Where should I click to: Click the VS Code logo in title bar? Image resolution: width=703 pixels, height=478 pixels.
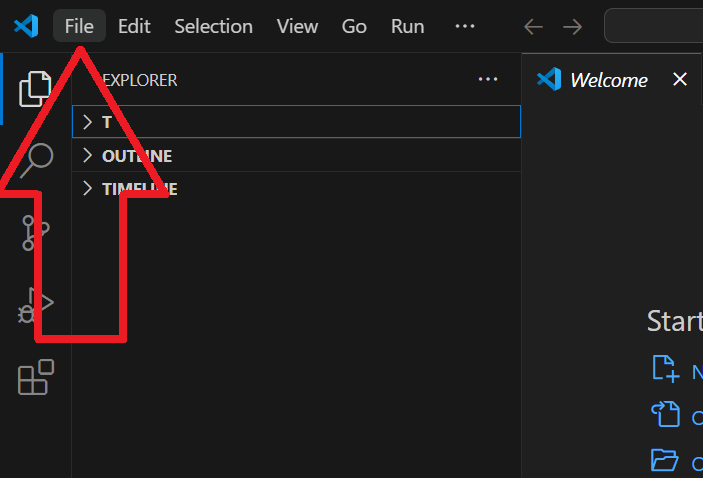coord(26,26)
